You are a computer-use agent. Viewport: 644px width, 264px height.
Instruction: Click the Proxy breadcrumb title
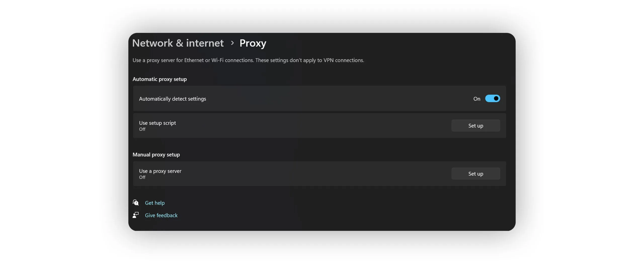[x=253, y=43]
